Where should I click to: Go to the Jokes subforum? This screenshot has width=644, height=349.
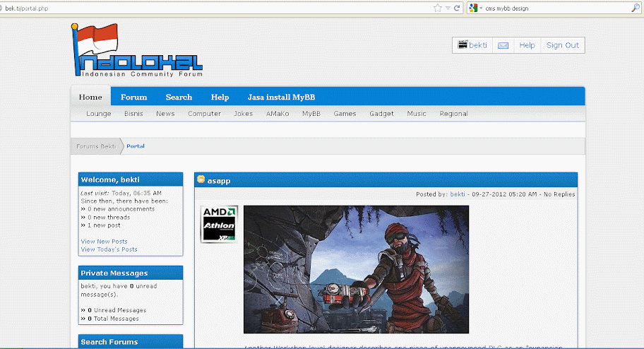tap(243, 114)
